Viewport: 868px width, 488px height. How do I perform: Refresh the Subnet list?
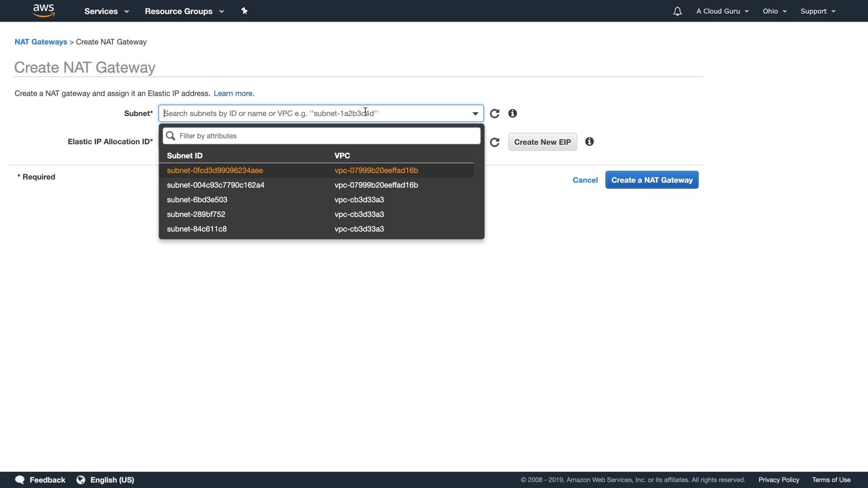[495, 113]
